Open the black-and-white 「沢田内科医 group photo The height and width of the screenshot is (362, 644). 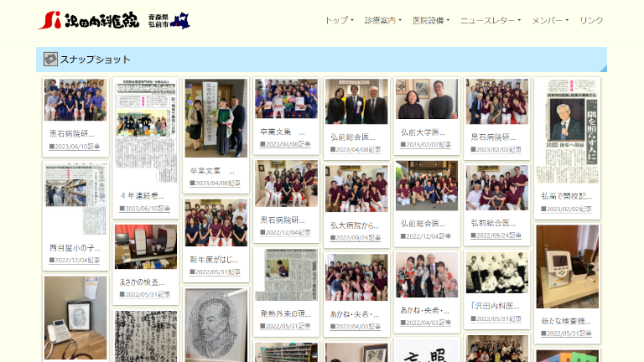pos(497,272)
